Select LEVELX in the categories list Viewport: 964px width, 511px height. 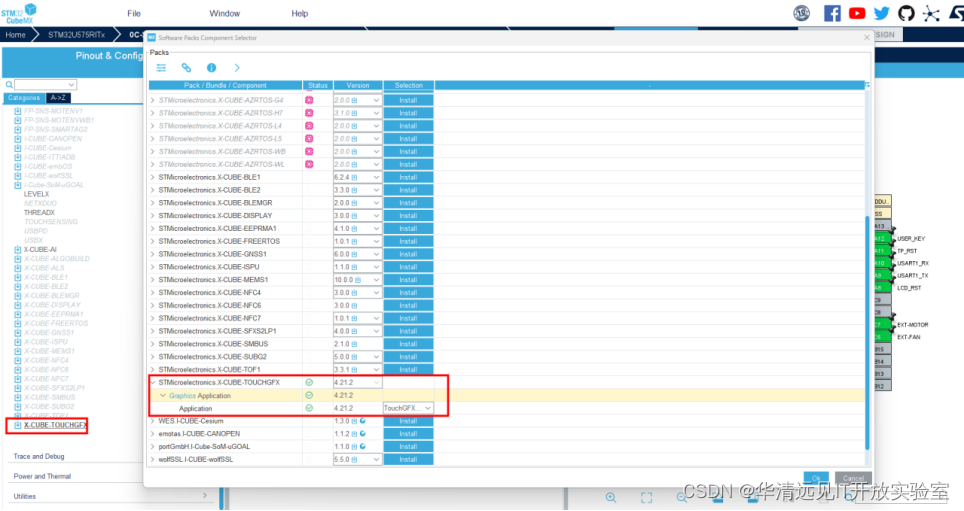[36, 194]
